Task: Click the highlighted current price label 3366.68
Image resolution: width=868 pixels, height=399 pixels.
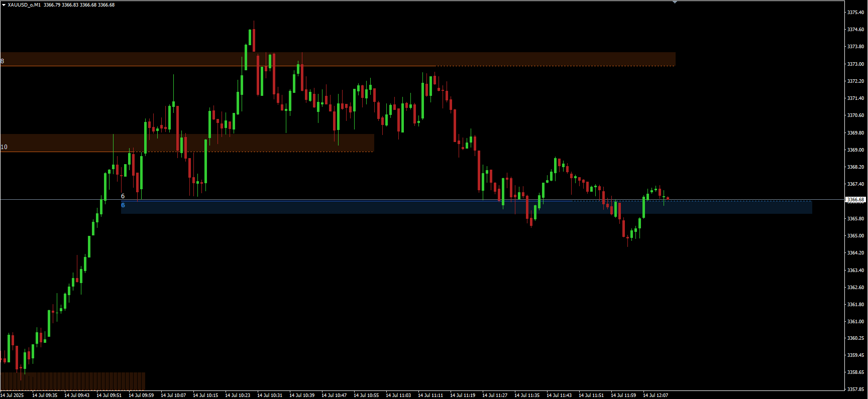Action: pyautogui.click(x=855, y=200)
